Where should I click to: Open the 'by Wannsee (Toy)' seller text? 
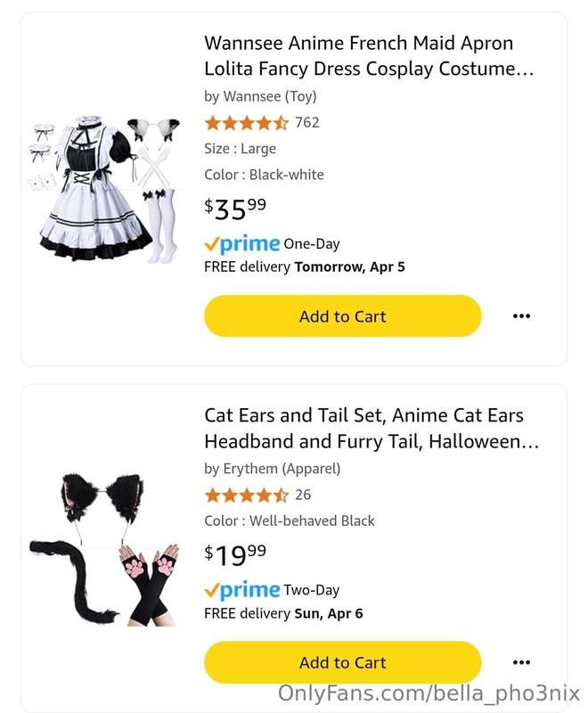260,96
